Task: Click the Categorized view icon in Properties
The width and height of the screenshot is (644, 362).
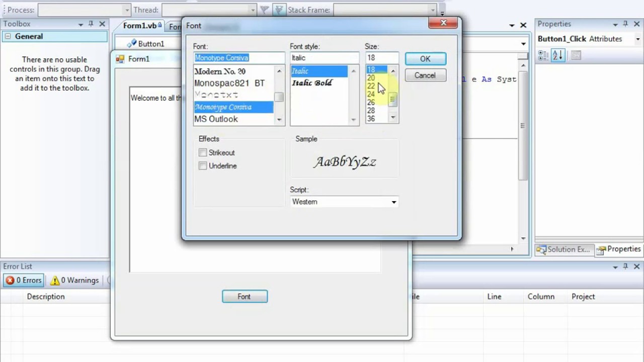Action: (543, 55)
